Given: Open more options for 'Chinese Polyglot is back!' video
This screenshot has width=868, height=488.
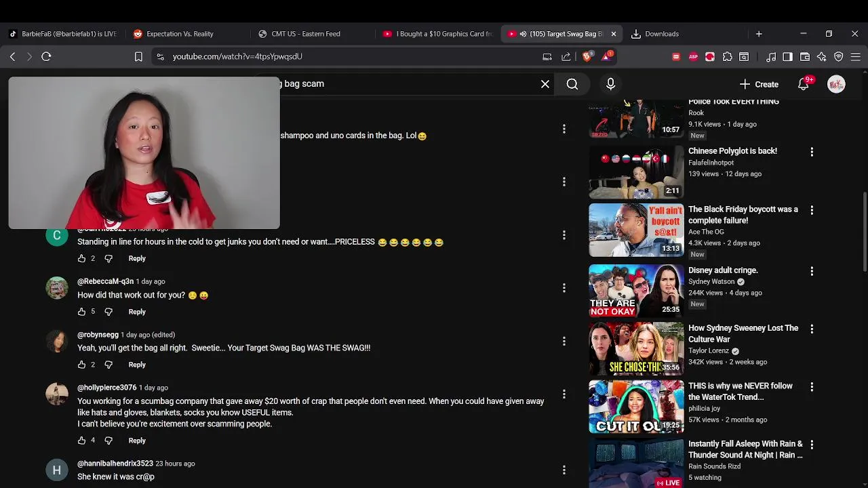Looking at the screenshot, I should point(812,152).
